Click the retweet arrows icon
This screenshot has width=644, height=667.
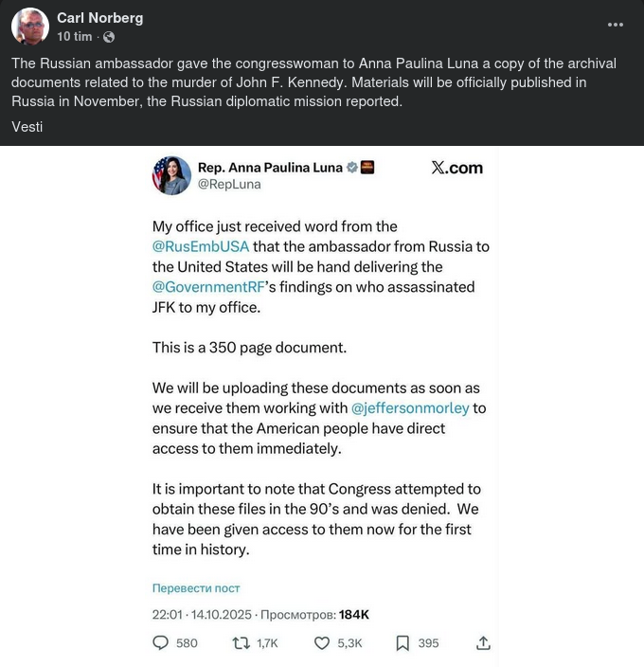click(x=241, y=642)
